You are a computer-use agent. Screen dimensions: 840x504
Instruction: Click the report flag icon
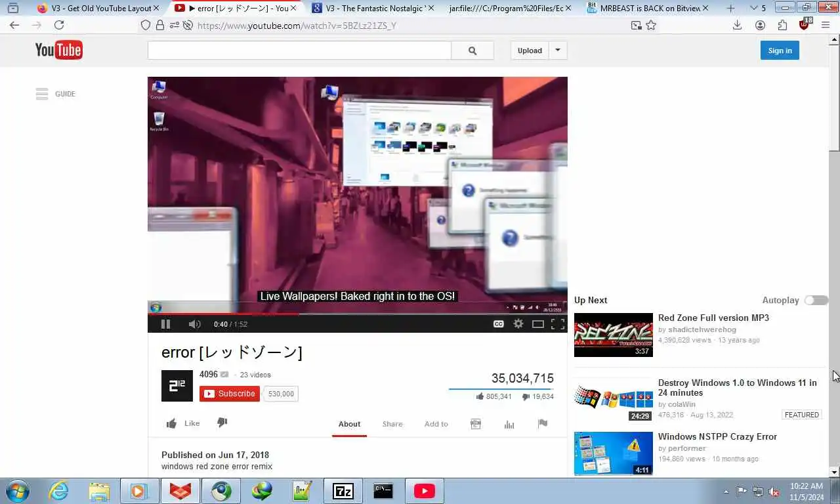point(543,423)
